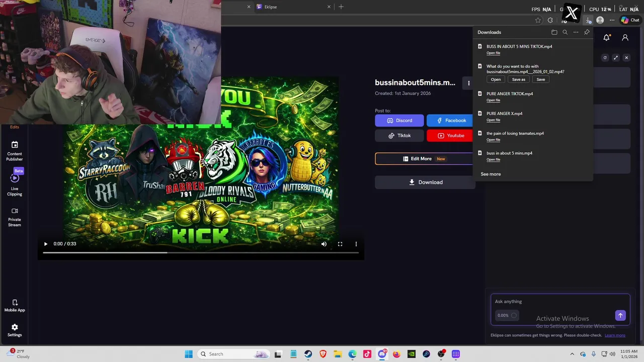This screenshot has width=644, height=362.
Task: Open the Windows Start menu
Action: pos(189,354)
